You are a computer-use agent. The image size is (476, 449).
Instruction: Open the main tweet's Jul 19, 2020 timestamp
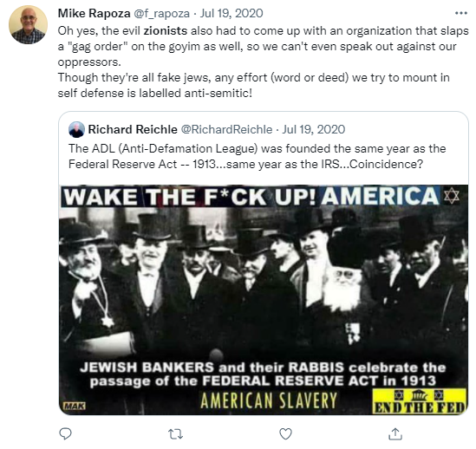[231, 13]
